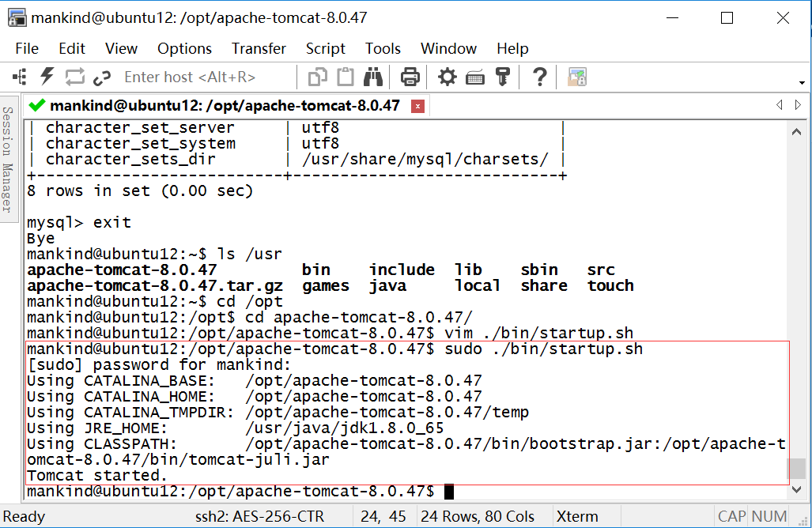
Task: Select the mankind@ubuntu12 session tab
Action: (x=225, y=106)
